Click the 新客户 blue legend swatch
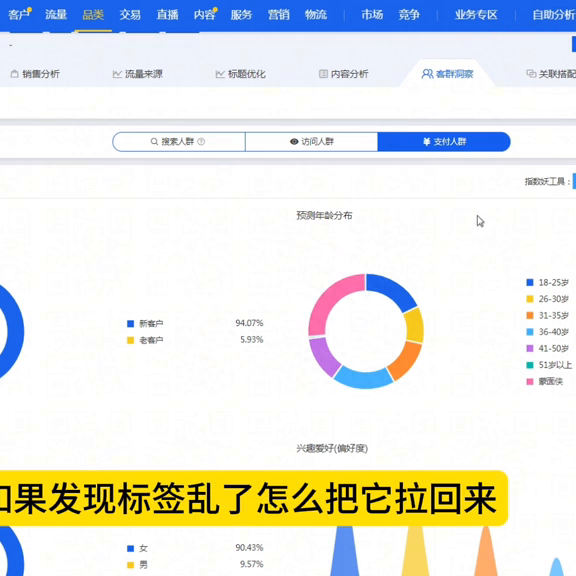This screenshot has height=576, width=576. click(130, 324)
